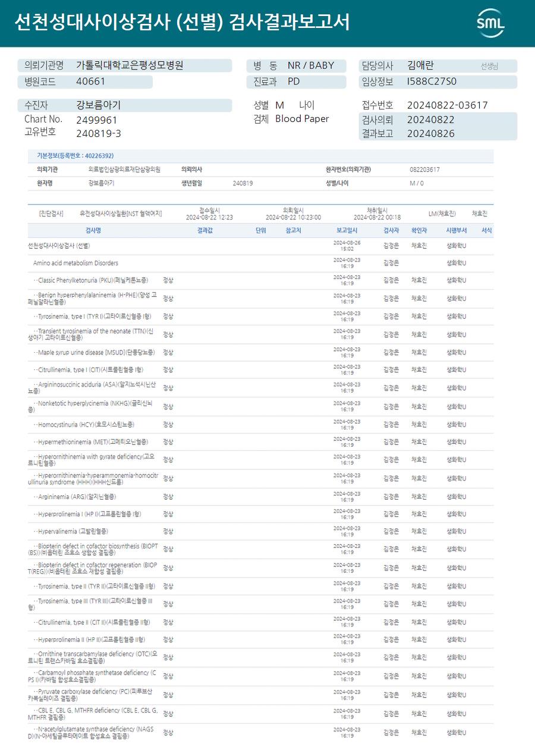This screenshot has height=756, width=535.
Task: Select the 결과값 column header
Action: tap(205, 230)
